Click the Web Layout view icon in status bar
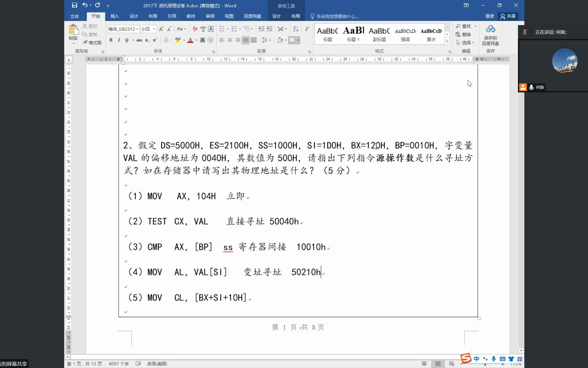Image resolution: width=588 pixels, height=368 pixels. pyautogui.click(x=452, y=364)
